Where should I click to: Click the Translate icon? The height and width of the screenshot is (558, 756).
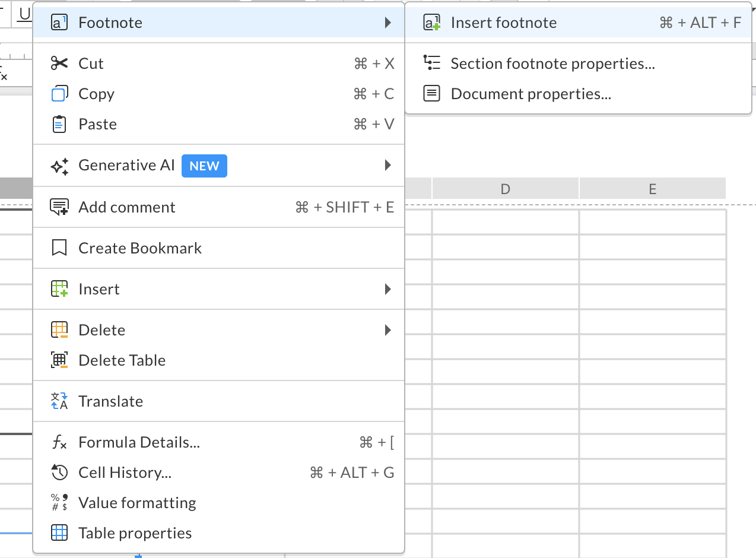[59, 401]
